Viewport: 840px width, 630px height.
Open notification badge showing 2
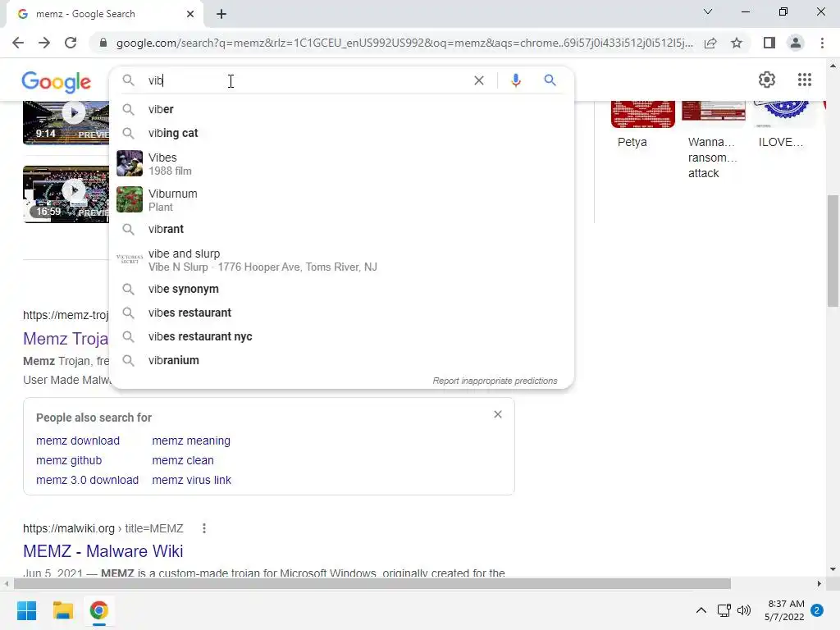pyautogui.click(x=817, y=610)
